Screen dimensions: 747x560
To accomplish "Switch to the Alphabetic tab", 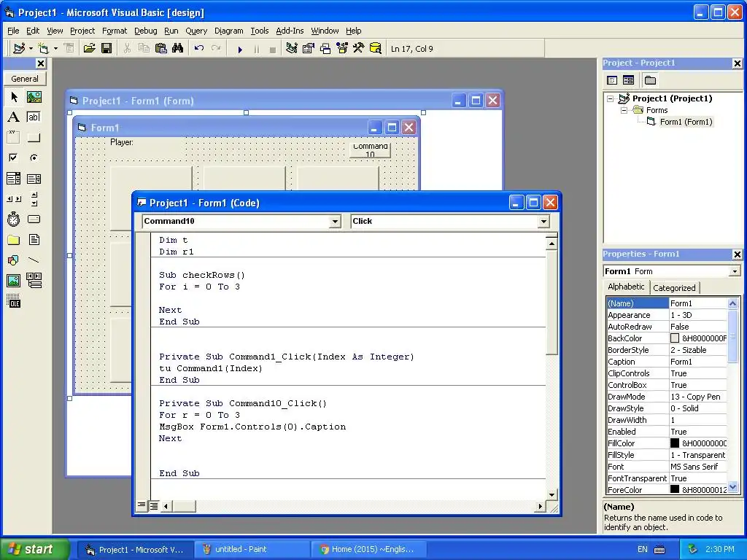I will (626, 287).
